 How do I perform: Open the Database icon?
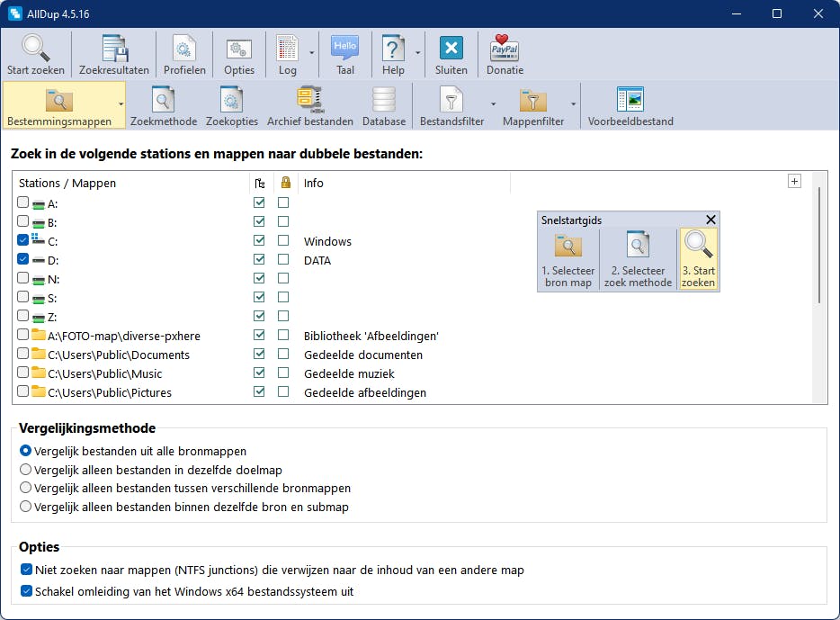pos(384,105)
